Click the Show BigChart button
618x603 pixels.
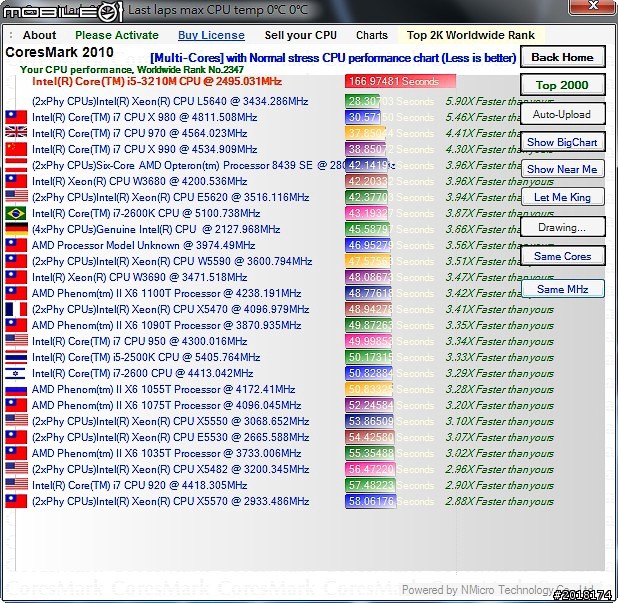click(562, 142)
